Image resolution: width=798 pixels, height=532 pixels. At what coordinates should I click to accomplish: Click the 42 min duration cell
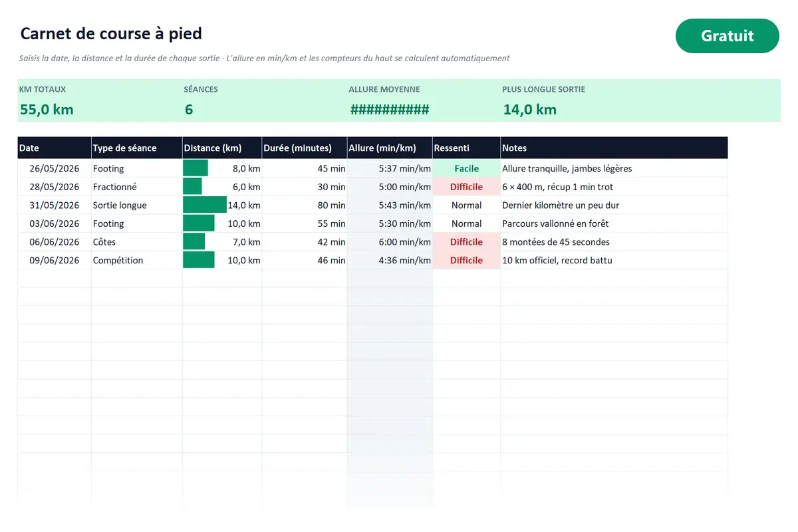pos(305,241)
